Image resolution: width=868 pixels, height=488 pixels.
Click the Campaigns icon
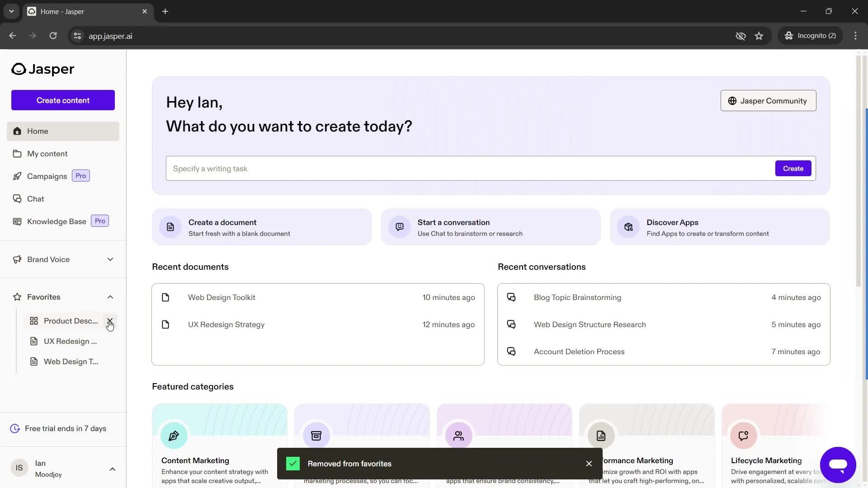[17, 176]
